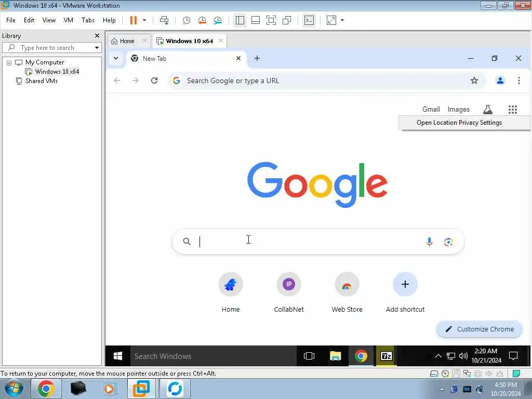Open the CollabNet shortcut
This screenshot has height=399, width=532.
point(289,292)
